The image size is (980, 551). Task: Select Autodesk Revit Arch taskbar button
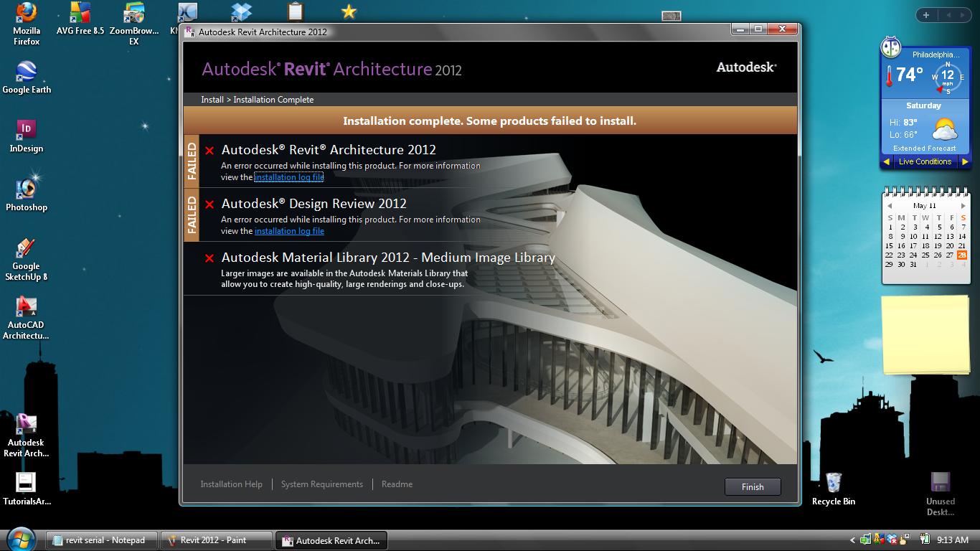tap(332, 540)
